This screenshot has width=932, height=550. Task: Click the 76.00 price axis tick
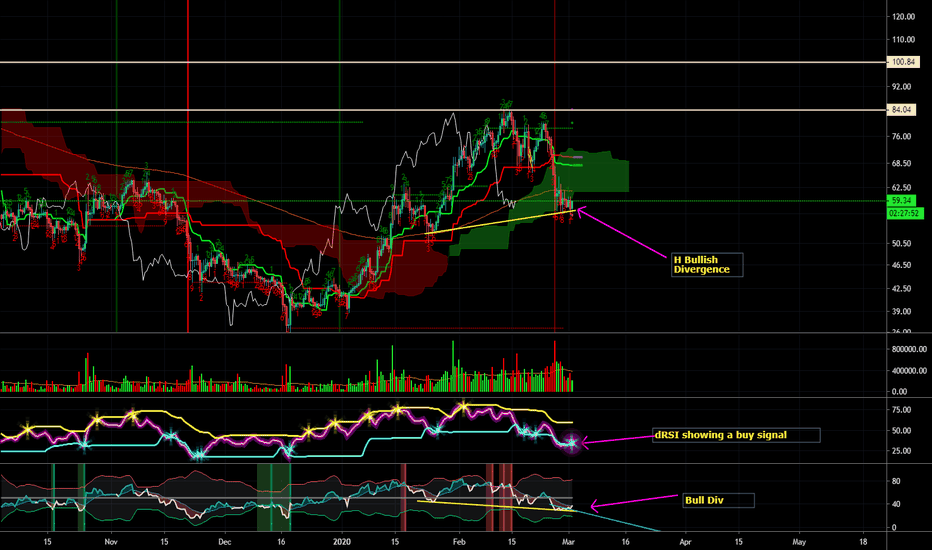(901, 137)
